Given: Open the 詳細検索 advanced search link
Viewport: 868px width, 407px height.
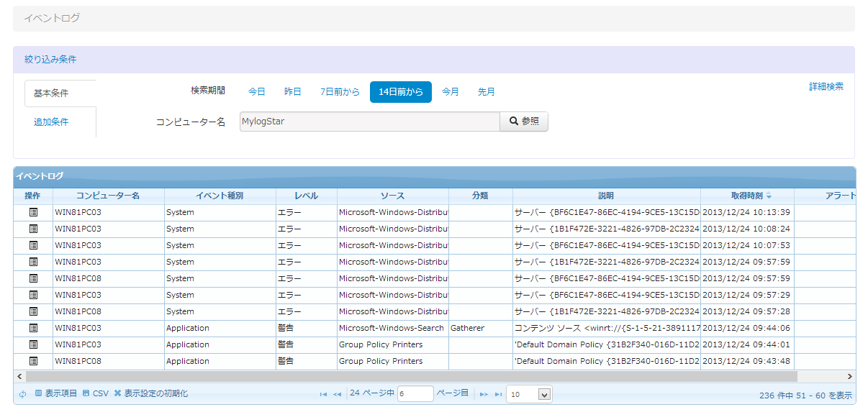Looking at the screenshot, I should [x=826, y=86].
